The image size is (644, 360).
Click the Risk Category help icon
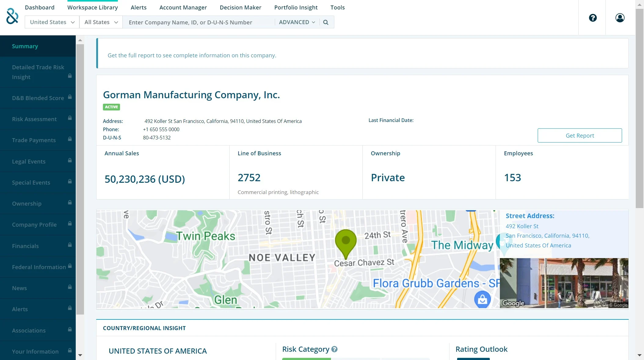334,349
